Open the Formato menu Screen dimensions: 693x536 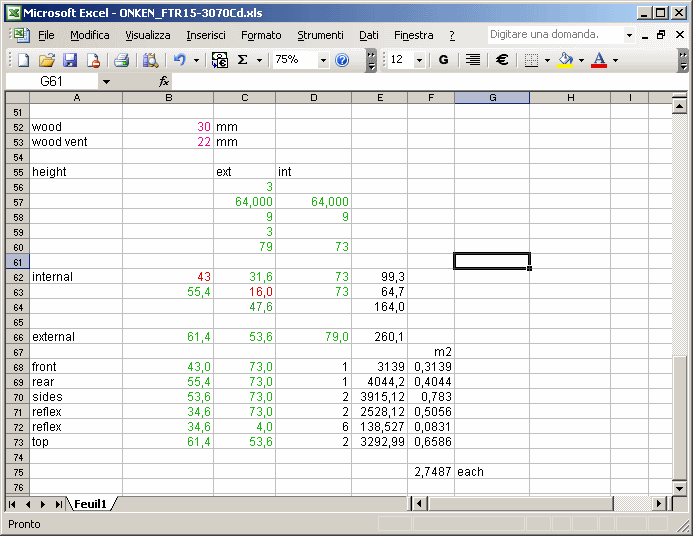(x=261, y=35)
